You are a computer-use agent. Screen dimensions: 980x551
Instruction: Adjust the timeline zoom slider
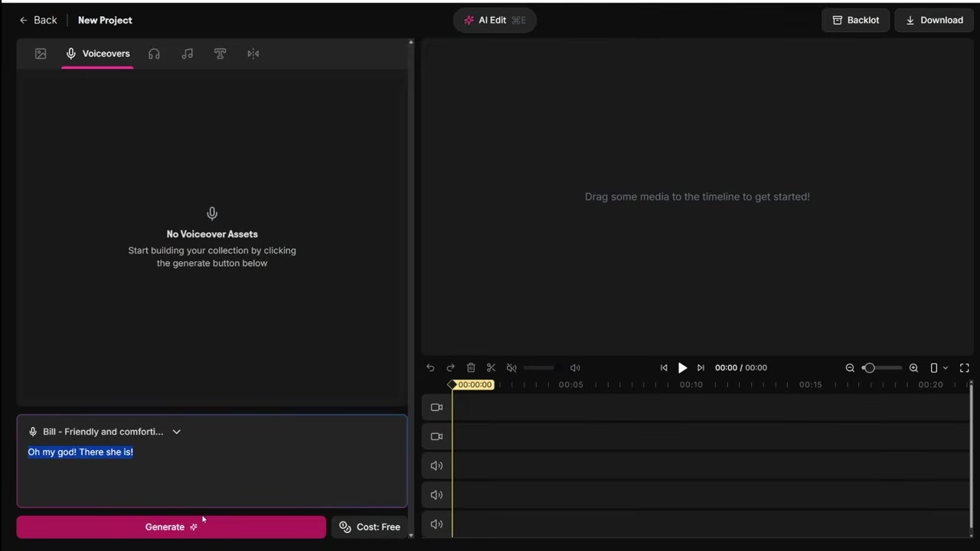881,368
